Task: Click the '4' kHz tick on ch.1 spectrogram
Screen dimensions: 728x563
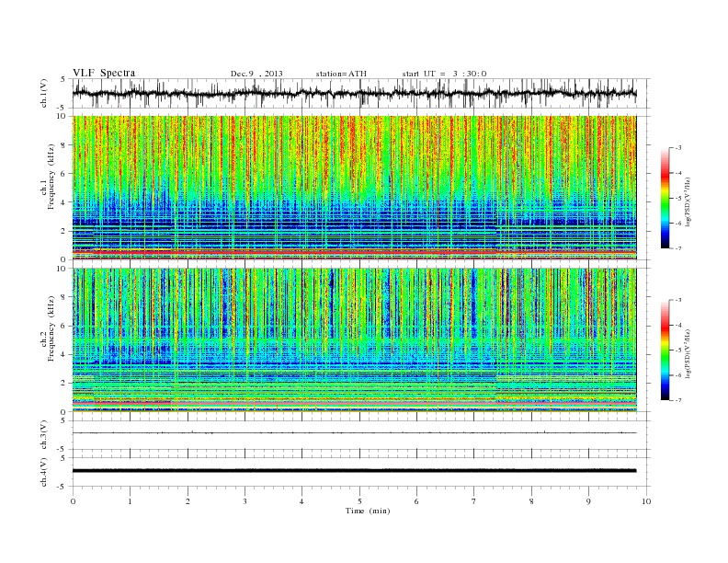Action: click(x=63, y=202)
